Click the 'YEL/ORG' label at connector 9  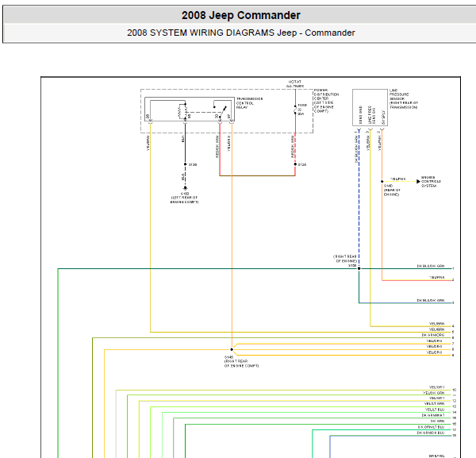point(435,352)
